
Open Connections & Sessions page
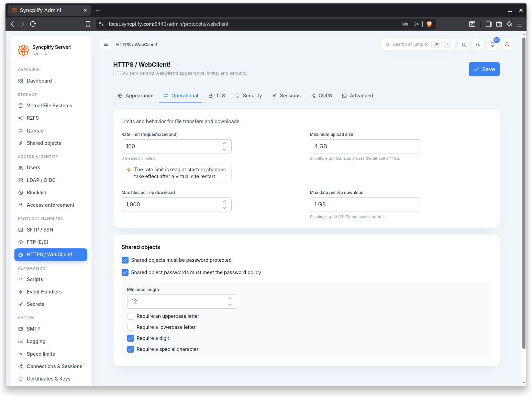pyautogui.click(x=51, y=366)
